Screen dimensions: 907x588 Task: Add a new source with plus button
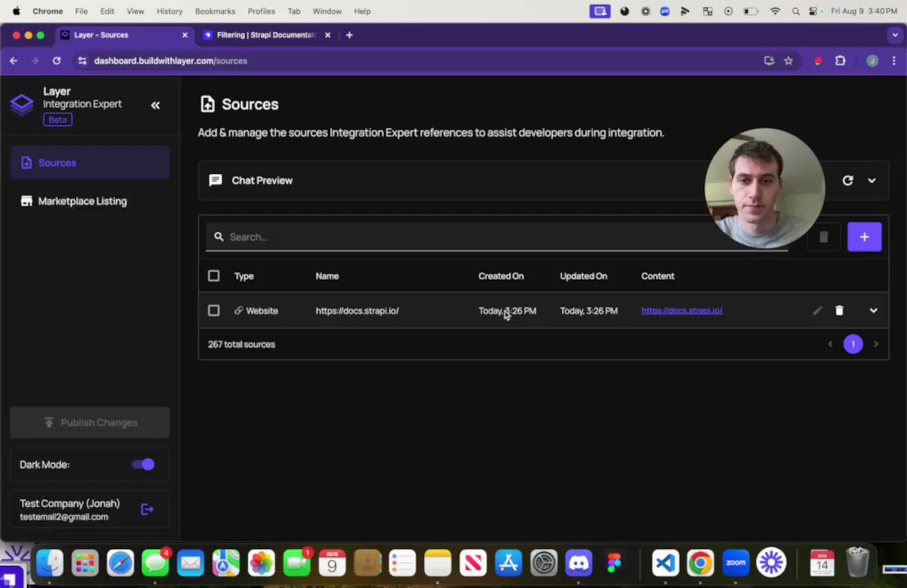(865, 237)
